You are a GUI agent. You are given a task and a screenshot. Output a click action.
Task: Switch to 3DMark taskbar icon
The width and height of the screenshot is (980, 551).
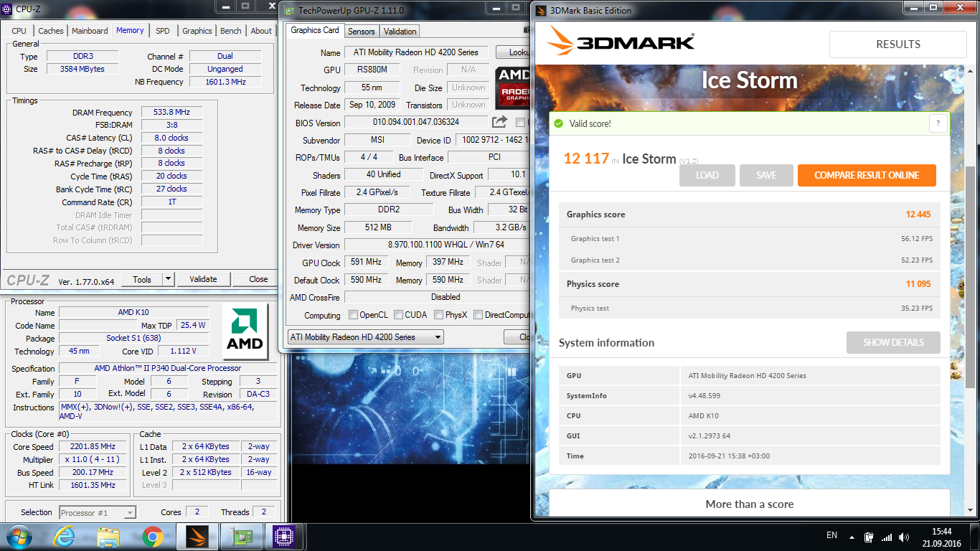pyautogui.click(x=197, y=537)
